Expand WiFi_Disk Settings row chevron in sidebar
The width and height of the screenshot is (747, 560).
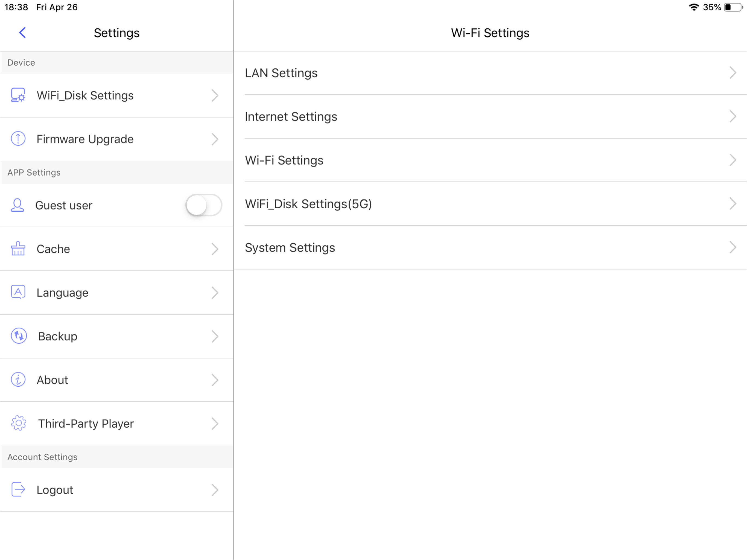[x=215, y=96]
